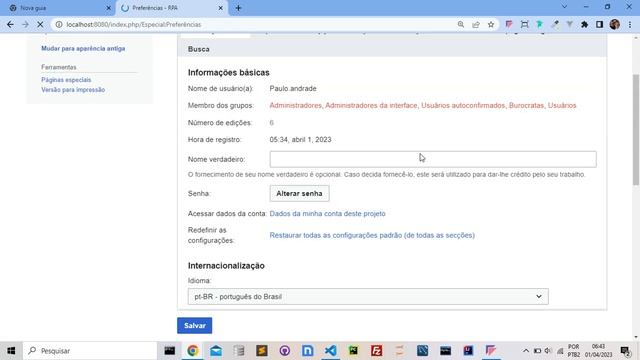
Task: Open the screenshot capture extension icon
Action: tap(524, 24)
